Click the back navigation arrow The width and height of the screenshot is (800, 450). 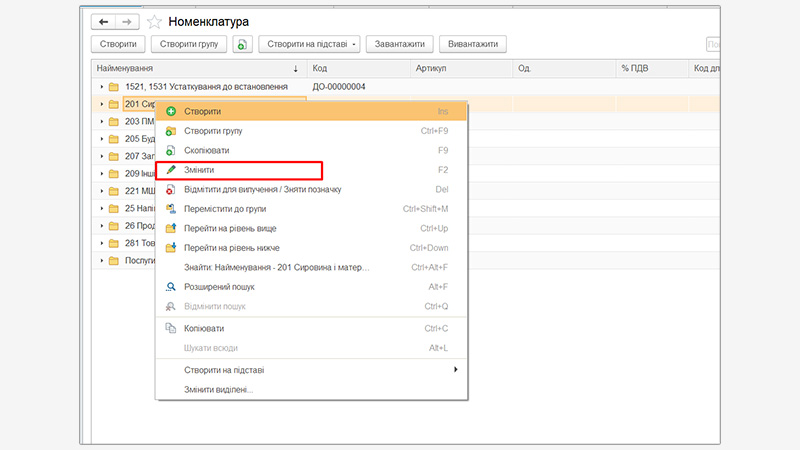102,21
